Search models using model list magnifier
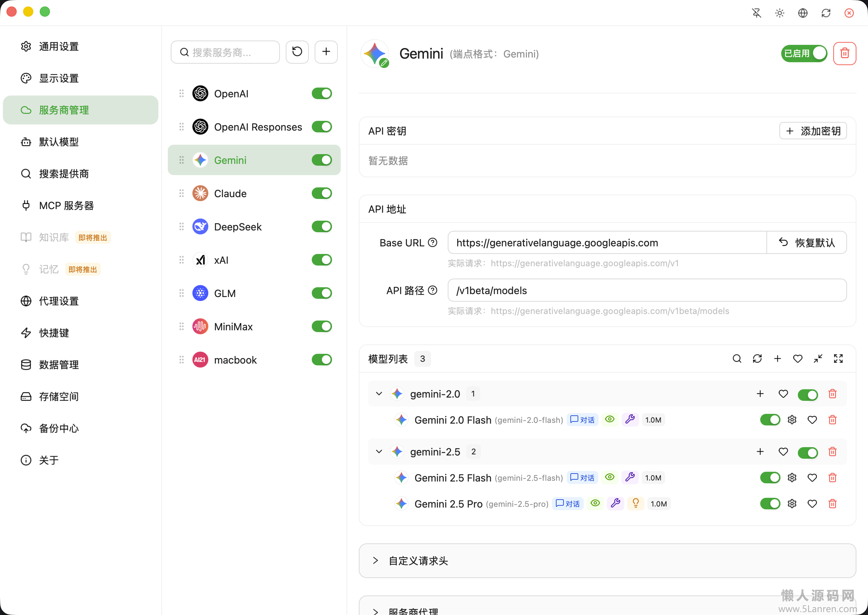 click(x=737, y=359)
